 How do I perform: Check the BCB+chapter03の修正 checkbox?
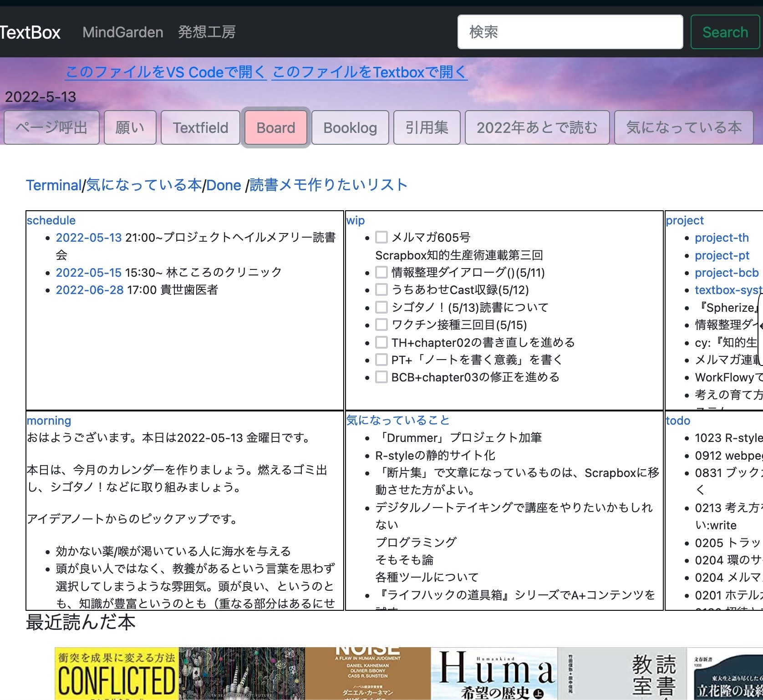coord(381,377)
